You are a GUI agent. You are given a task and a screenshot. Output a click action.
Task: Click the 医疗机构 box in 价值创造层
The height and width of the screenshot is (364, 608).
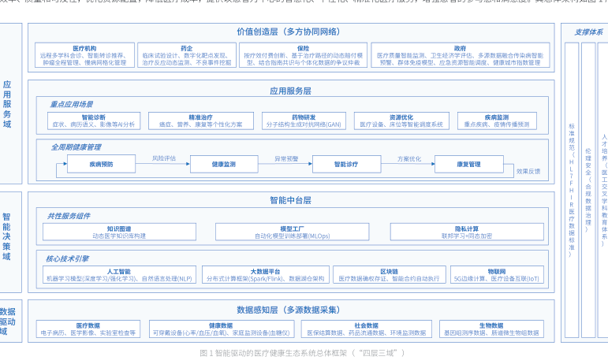(85, 54)
